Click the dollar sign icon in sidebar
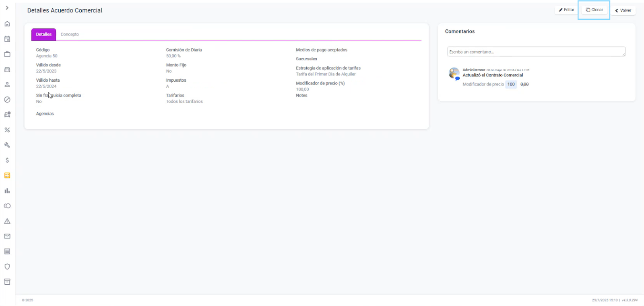The width and height of the screenshot is (644, 306). (x=7, y=160)
